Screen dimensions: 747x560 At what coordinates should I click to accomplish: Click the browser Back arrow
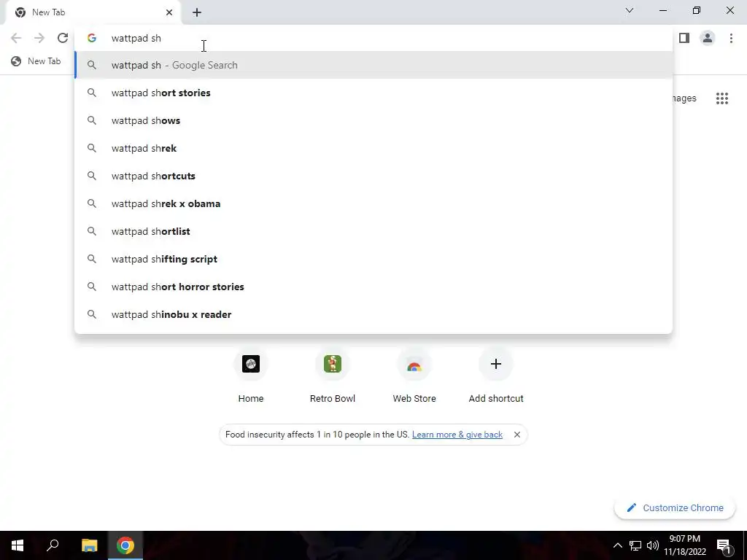coord(16,38)
